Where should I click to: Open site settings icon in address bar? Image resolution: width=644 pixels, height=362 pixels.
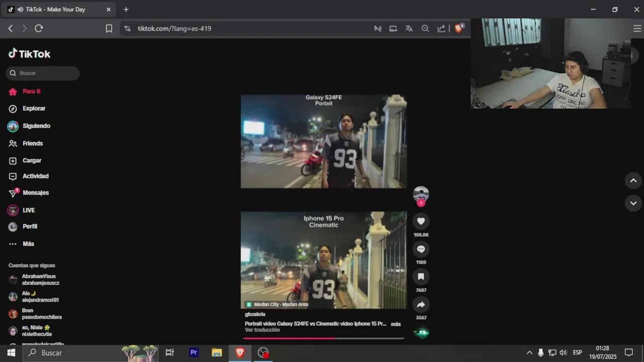click(127, 29)
